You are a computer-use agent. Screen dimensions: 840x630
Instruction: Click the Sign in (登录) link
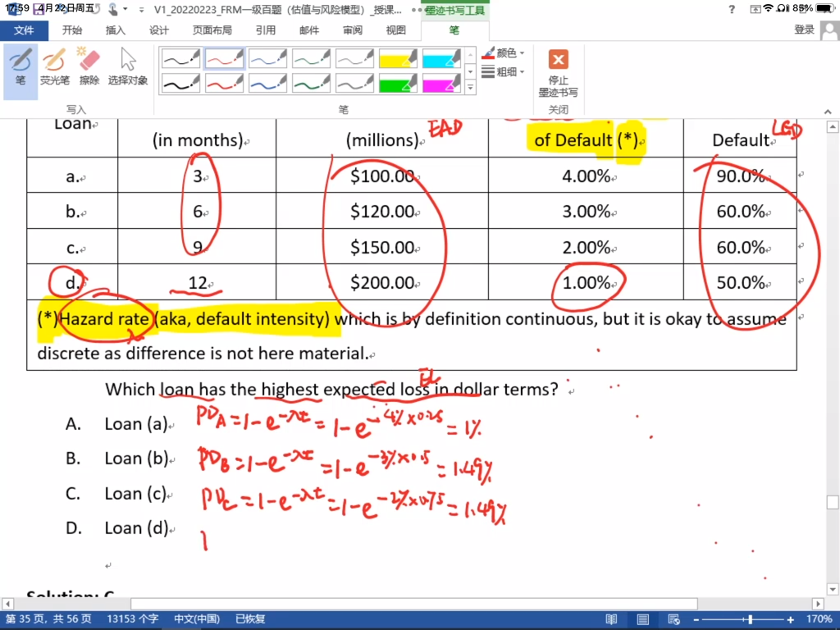click(804, 30)
